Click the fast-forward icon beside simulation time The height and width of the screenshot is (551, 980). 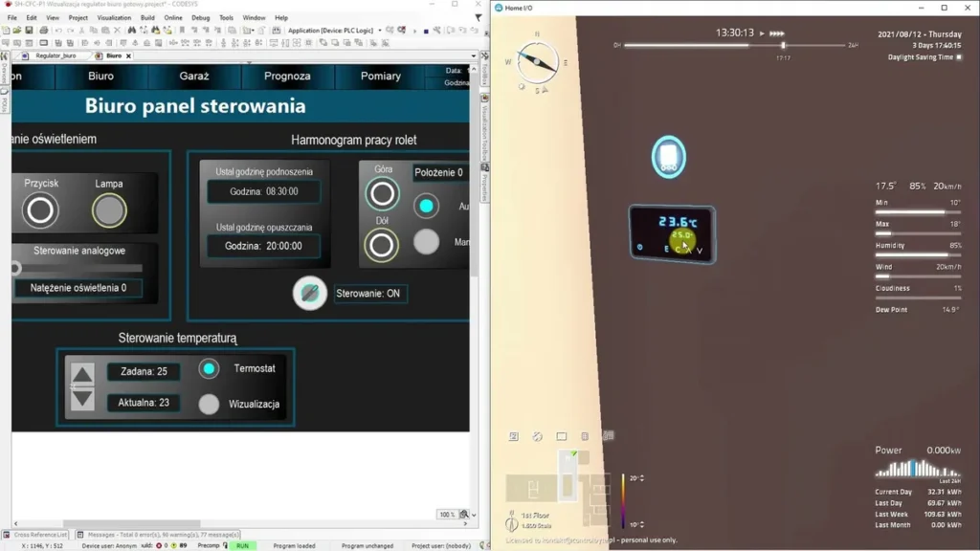[x=777, y=33]
